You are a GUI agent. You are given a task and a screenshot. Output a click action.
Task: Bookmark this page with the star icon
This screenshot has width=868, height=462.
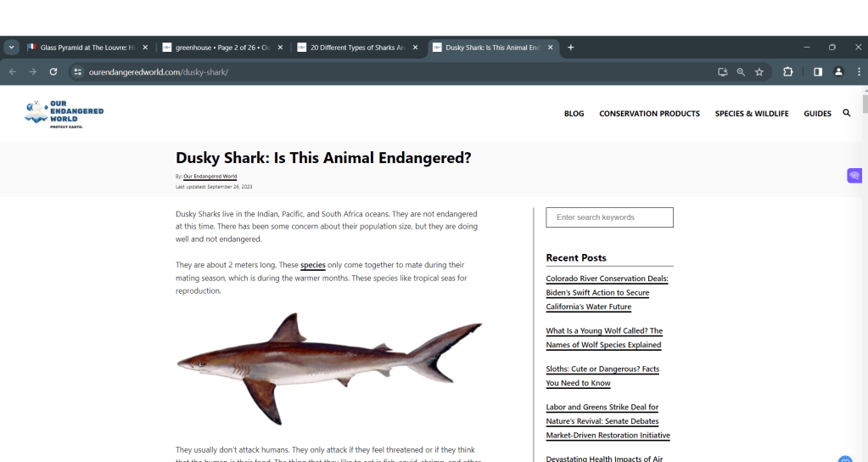tap(759, 72)
